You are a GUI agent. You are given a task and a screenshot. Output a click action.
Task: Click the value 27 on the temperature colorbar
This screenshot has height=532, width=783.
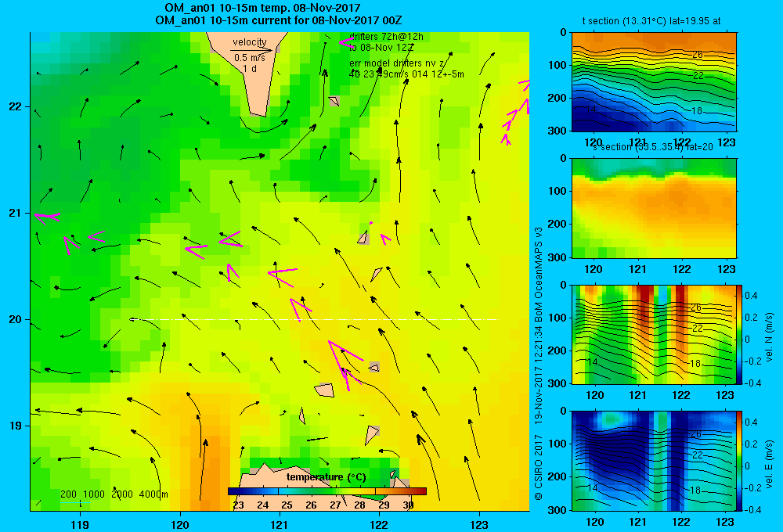tap(336, 505)
